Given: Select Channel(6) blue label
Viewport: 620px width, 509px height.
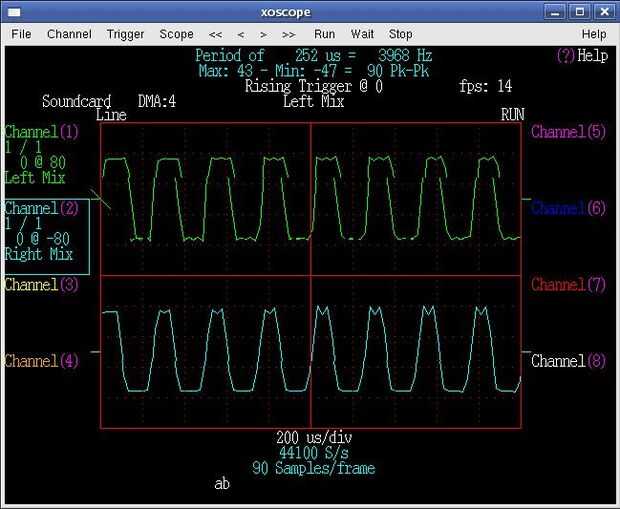Looking at the screenshot, I should (568, 208).
